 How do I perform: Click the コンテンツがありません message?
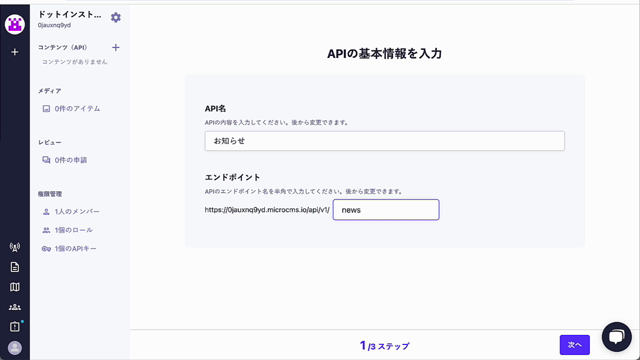pos(75,62)
